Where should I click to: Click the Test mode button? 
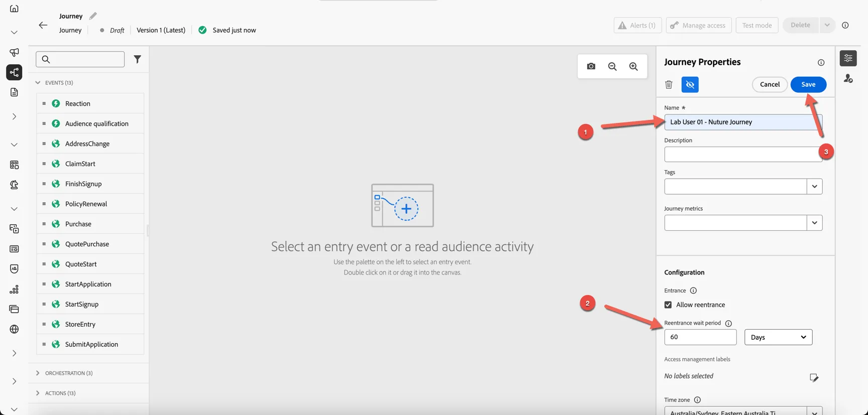pos(757,25)
